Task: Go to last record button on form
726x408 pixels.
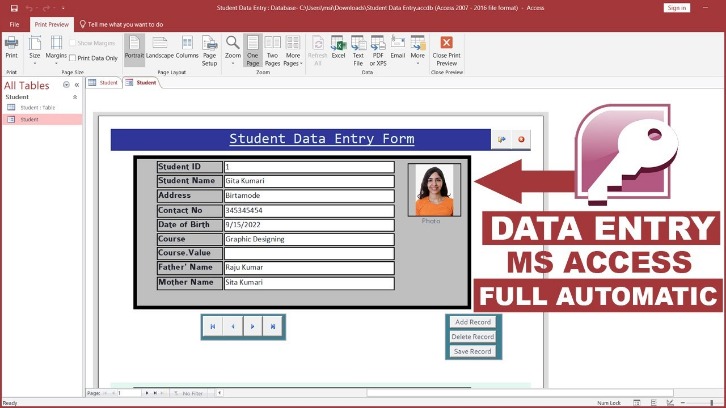Action: (273, 326)
